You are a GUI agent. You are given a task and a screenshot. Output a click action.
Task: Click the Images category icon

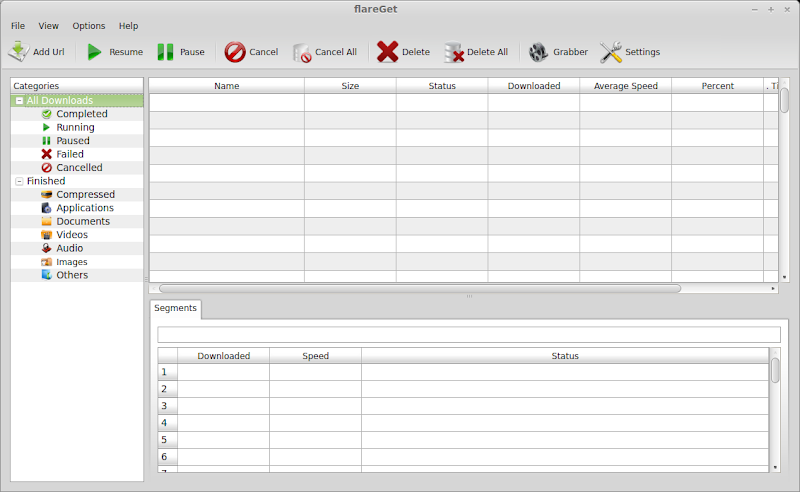[46, 262]
